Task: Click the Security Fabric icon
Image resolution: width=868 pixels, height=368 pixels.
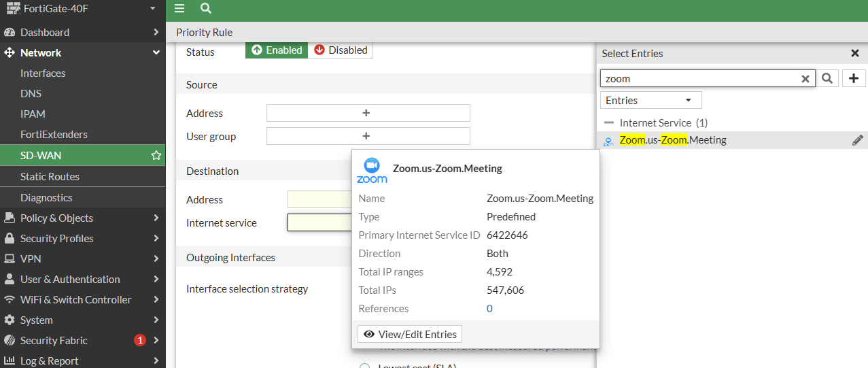Action: tap(10, 340)
